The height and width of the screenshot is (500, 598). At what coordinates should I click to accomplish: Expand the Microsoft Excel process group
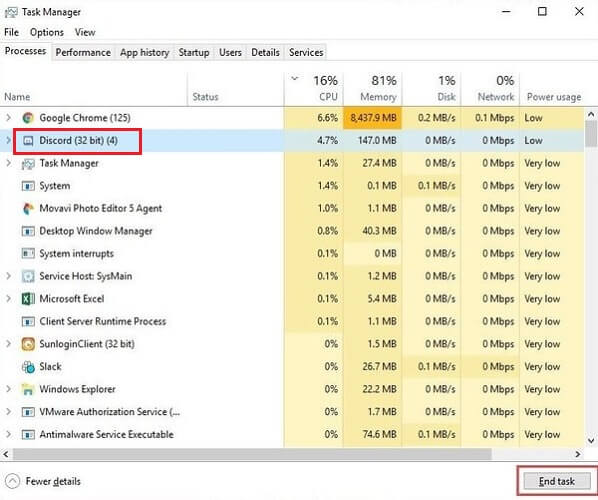(8, 299)
